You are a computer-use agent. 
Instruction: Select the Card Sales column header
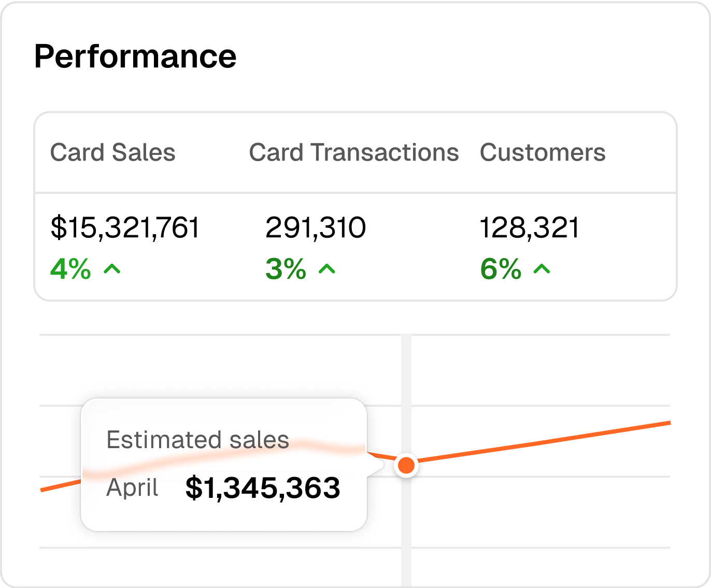pos(113,152)
